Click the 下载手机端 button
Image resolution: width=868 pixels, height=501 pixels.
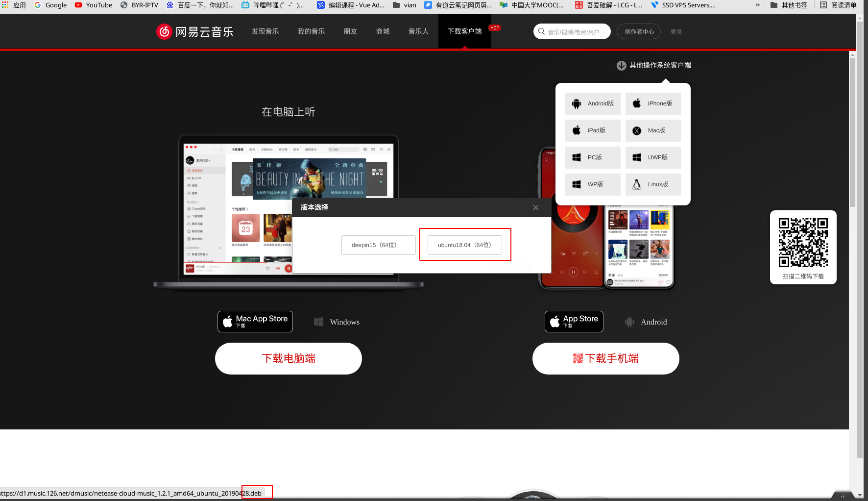[x=605, y=358]
